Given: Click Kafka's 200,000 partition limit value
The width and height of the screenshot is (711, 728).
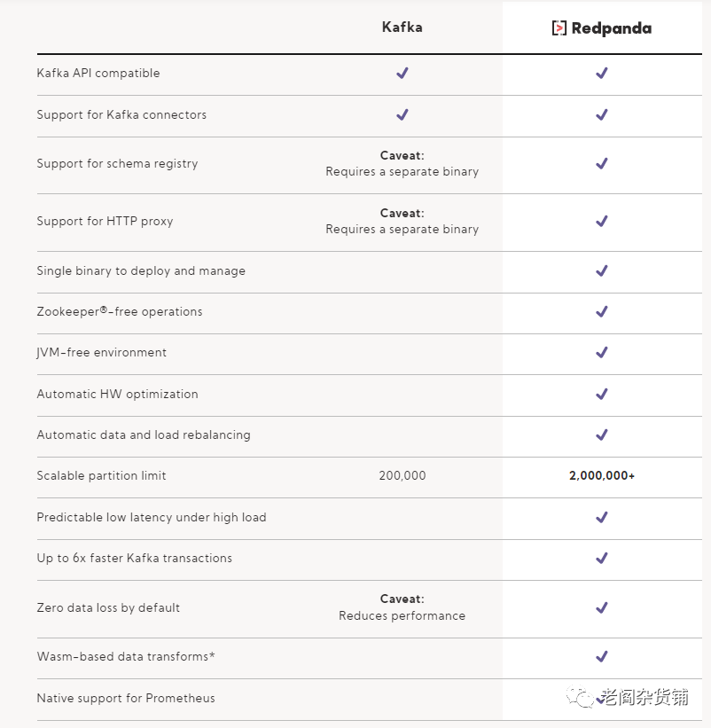Looking at the screenshot, I should [x=402, y=475].
